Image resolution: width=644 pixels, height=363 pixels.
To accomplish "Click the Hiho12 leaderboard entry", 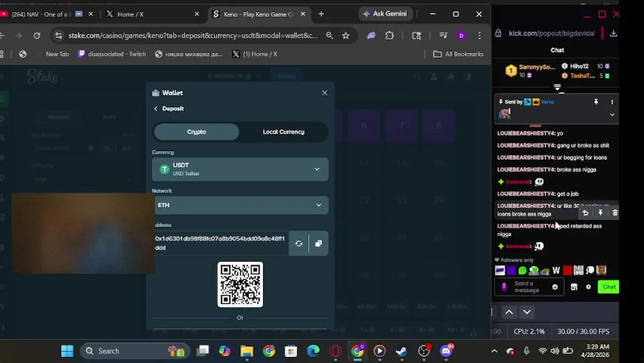I will 579,66.
